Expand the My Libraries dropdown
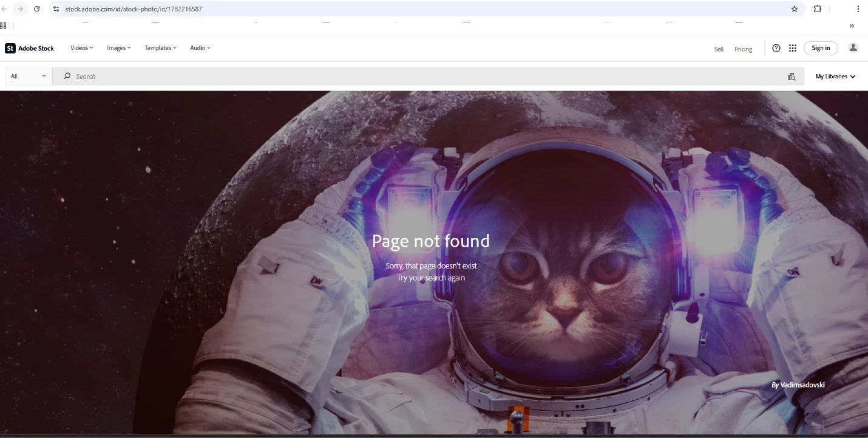Viewport: 868px width, 438px height. [x=835, y=77]
